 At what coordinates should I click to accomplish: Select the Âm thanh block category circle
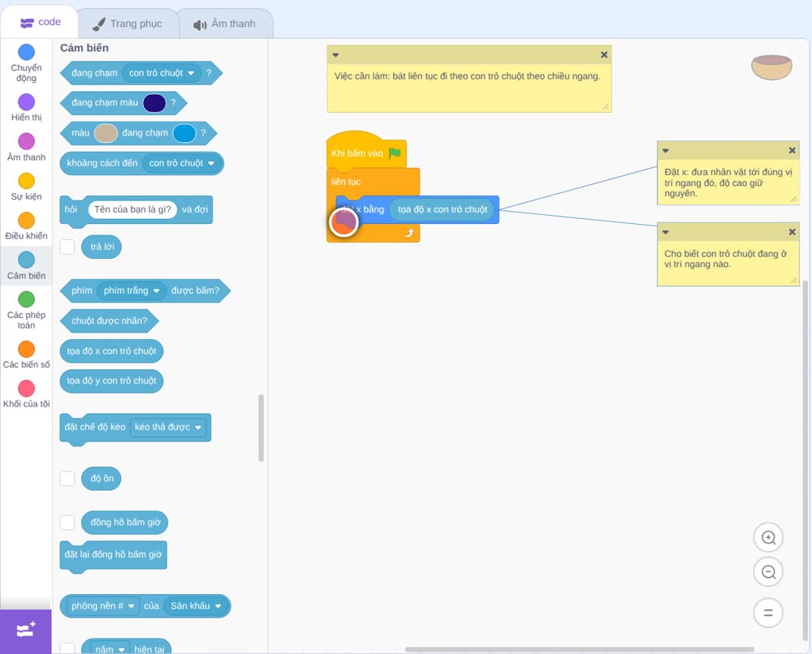point(26,140)
